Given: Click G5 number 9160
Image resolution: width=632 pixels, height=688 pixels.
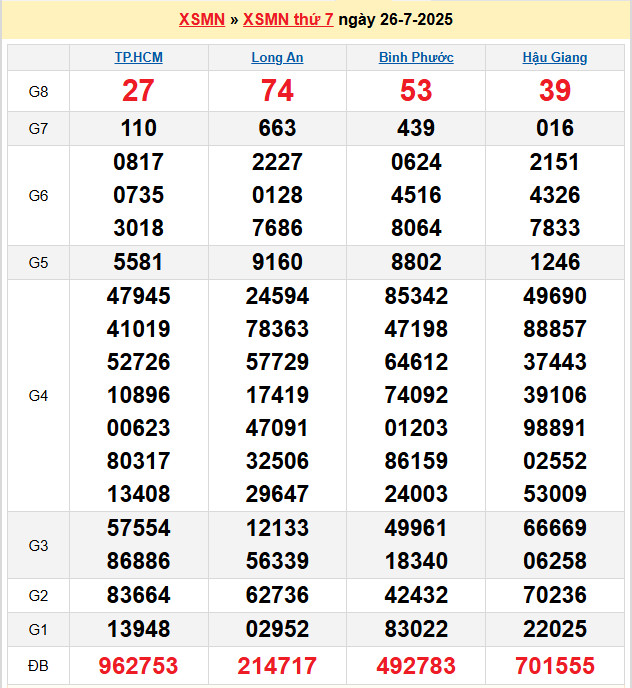Looking at the screenshot, I should coord(277,262).
